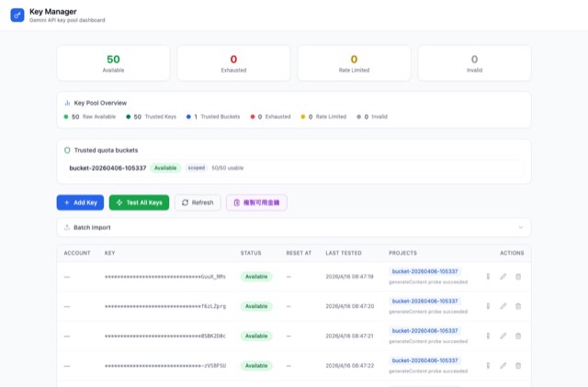Click the Key Manager logo icon
This screenshot has height=387, width=588.
[x=17, y=16]
